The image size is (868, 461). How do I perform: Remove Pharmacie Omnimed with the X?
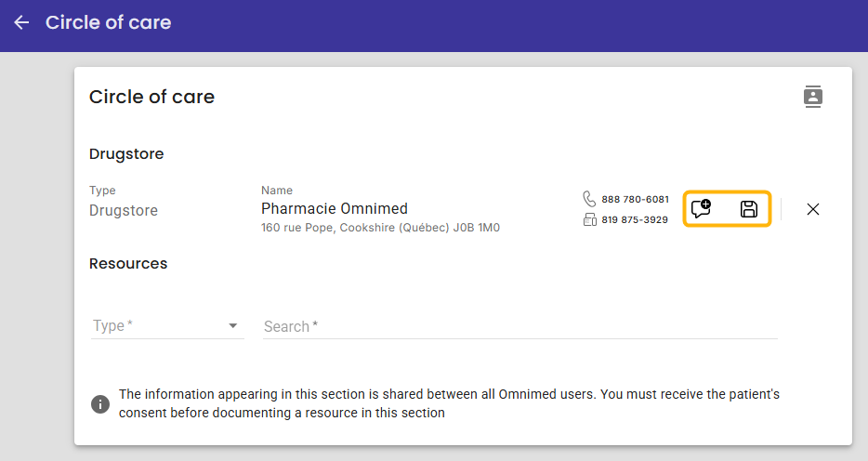[x=812, y=209]
